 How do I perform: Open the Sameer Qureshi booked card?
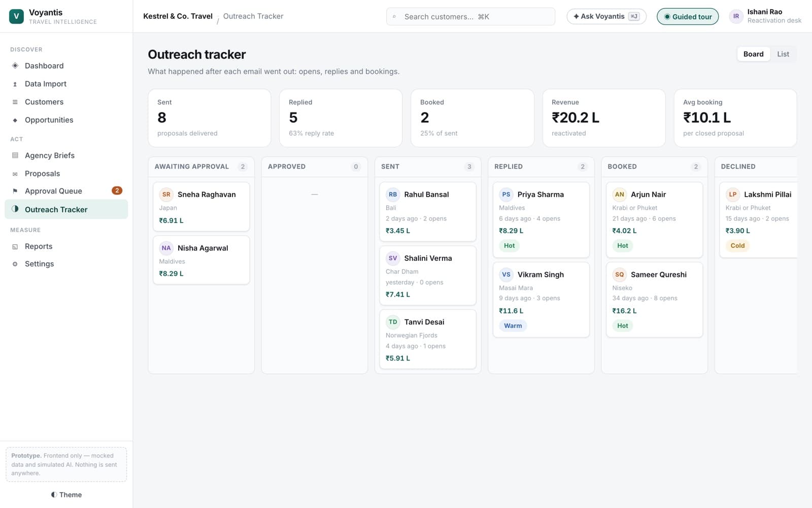[x=654, y=300]
